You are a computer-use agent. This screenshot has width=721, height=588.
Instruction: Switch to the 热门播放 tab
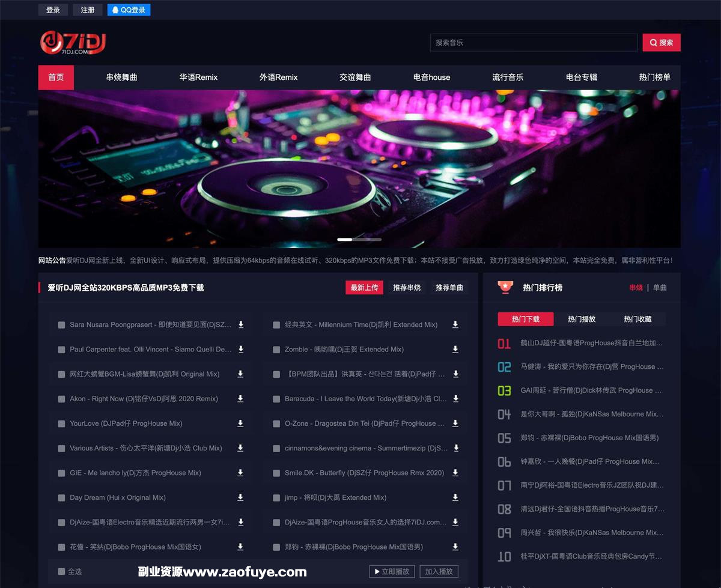(582, 320)
